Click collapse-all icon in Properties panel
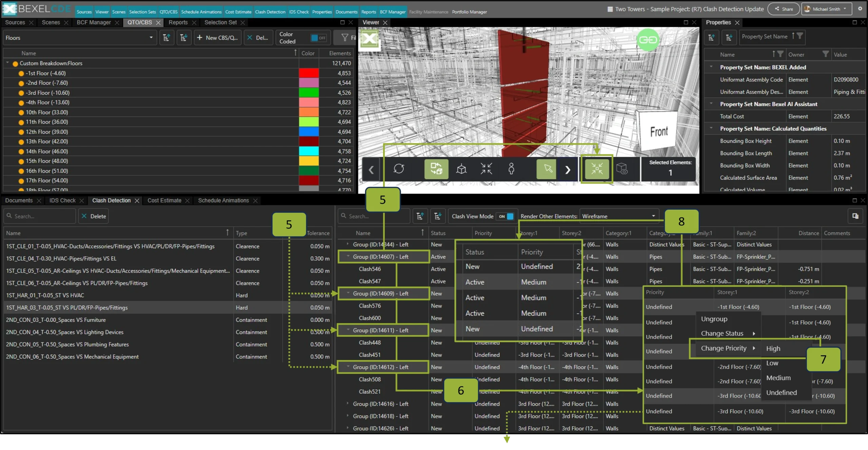 click(729, 37)
